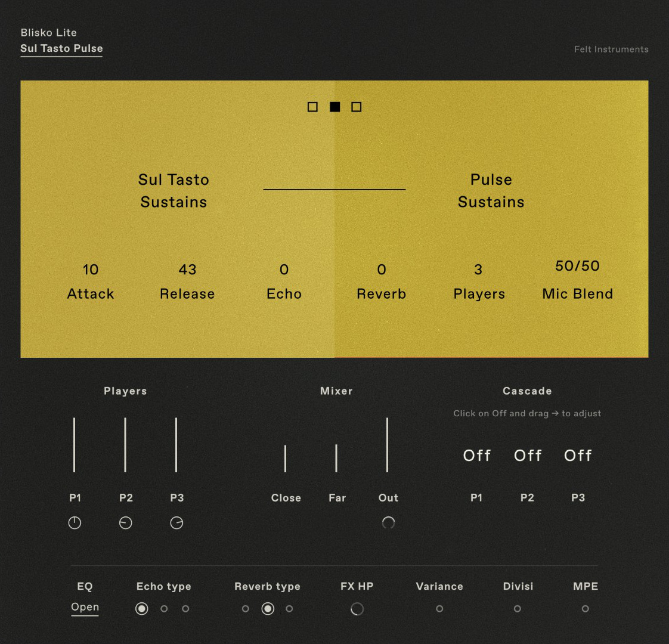Open the Sul Tasto Pulse preset menu
This screenshot has height=644, width=669.
tap(61, 49)
